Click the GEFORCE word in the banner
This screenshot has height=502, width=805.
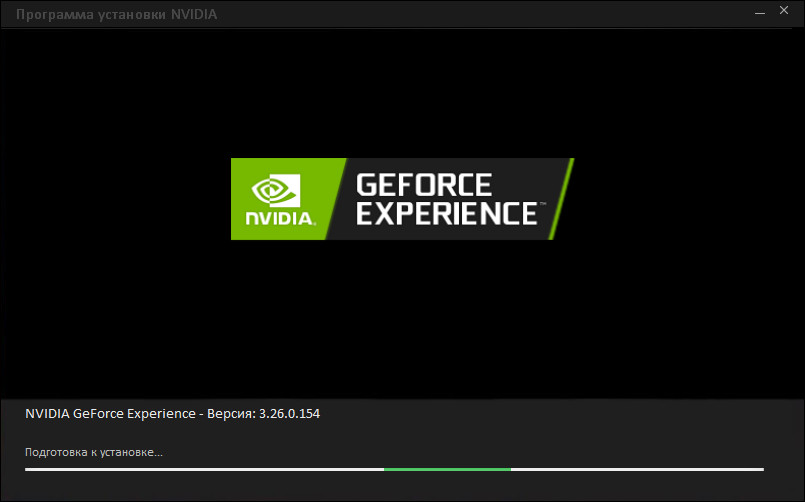(424, 185)
